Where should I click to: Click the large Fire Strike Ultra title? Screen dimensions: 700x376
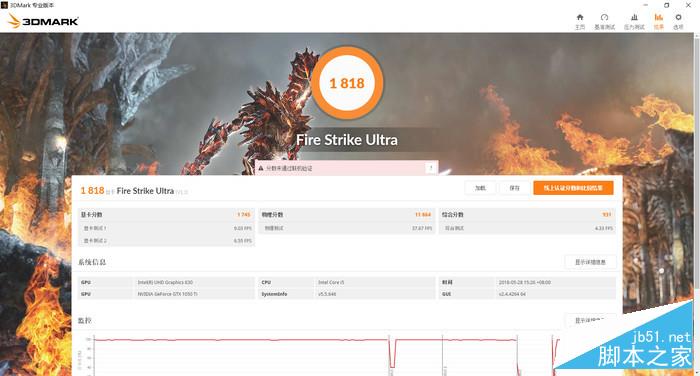click(x=347, y=140)
